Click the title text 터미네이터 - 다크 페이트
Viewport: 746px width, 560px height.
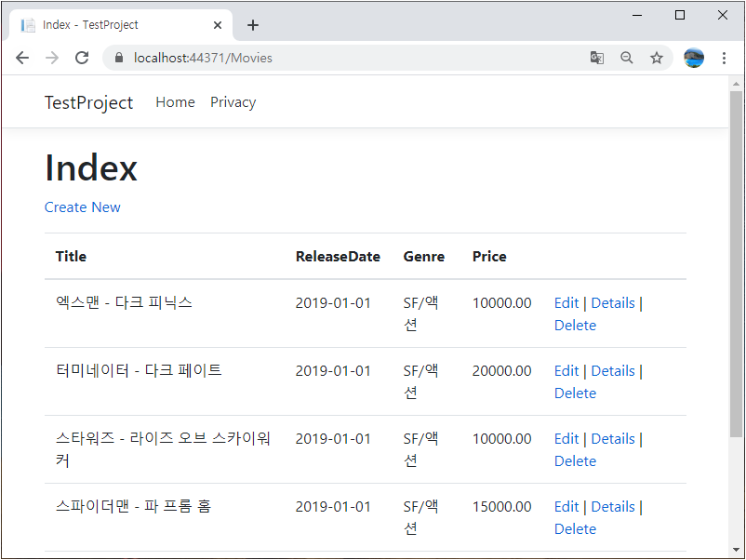pos(139,370)
